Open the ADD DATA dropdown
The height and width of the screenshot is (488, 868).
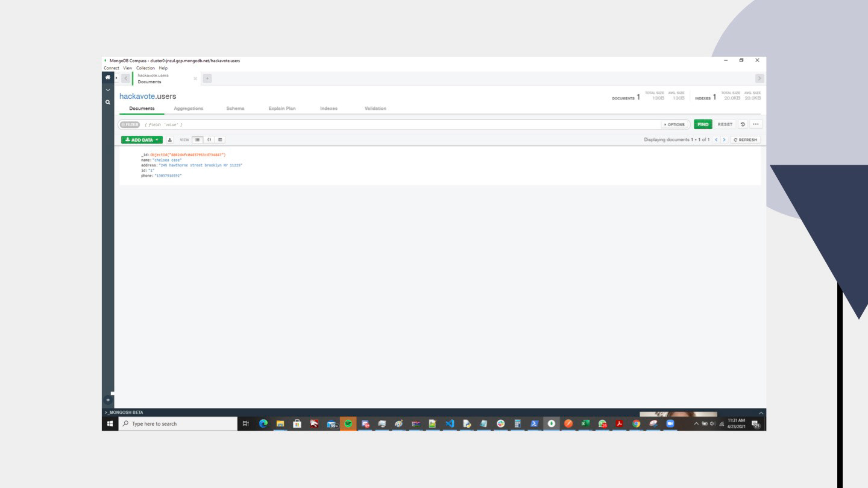click(x=142, y=140)
